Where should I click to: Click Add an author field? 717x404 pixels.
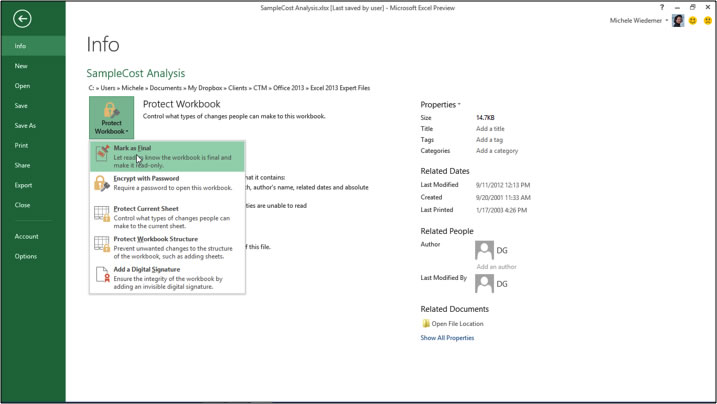[497, 267]
